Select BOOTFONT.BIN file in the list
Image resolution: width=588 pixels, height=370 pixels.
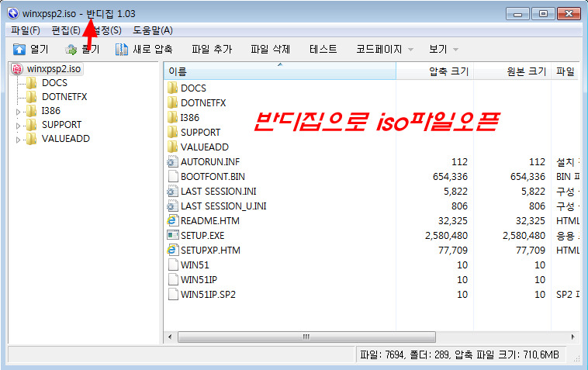click(212, 176)
